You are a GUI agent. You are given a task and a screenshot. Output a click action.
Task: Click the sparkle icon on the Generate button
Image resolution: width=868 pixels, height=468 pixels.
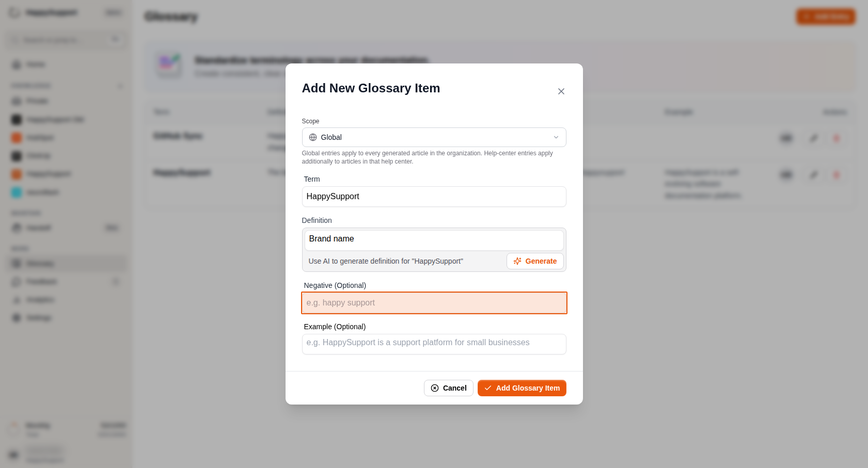[517, 261]
